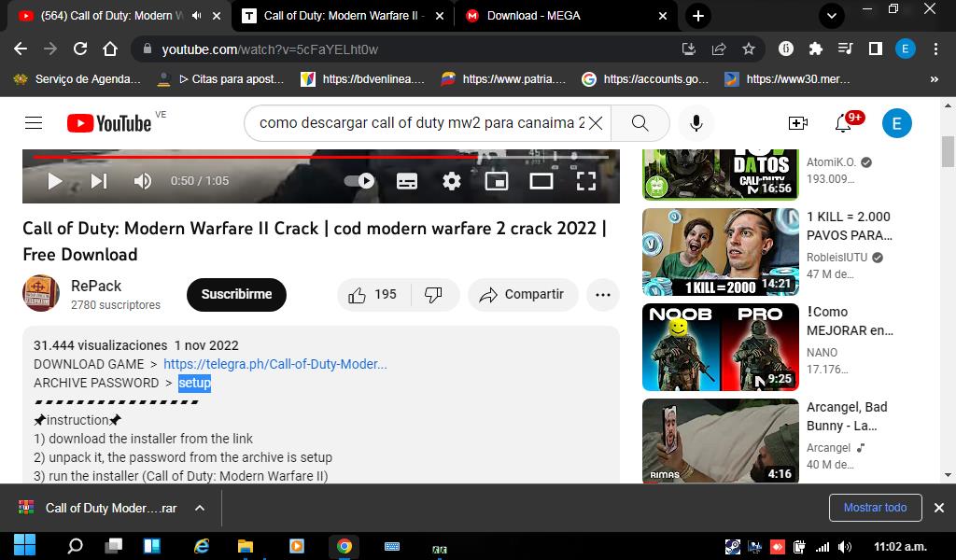Toggle the autoplay switch
Screen dimensions: 956x560
point(359,181)
